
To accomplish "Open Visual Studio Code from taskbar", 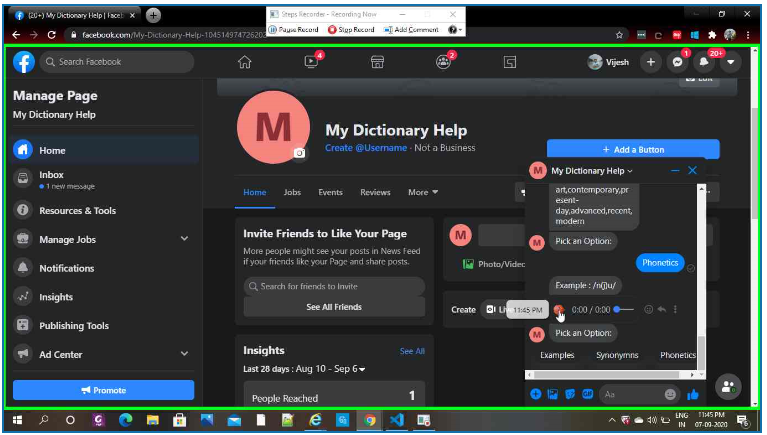I will click(x=397, y=420).
